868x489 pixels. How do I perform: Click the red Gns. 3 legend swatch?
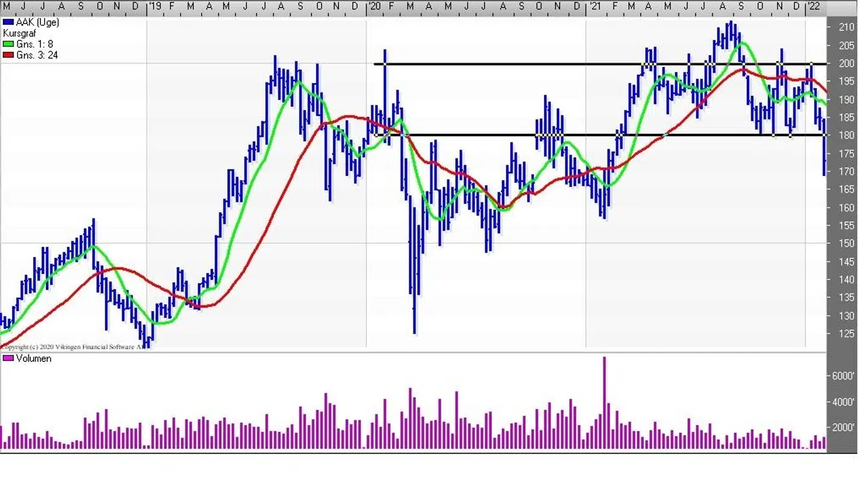8,55
